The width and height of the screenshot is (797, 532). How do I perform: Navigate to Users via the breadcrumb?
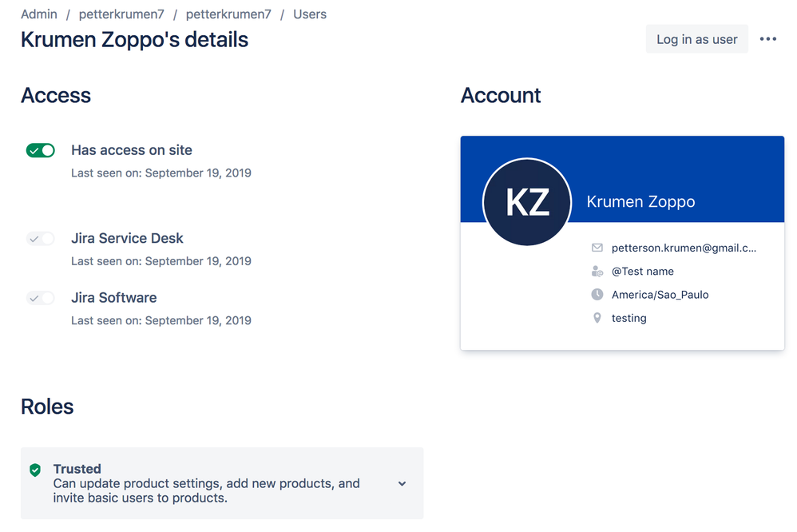point(310,14)
